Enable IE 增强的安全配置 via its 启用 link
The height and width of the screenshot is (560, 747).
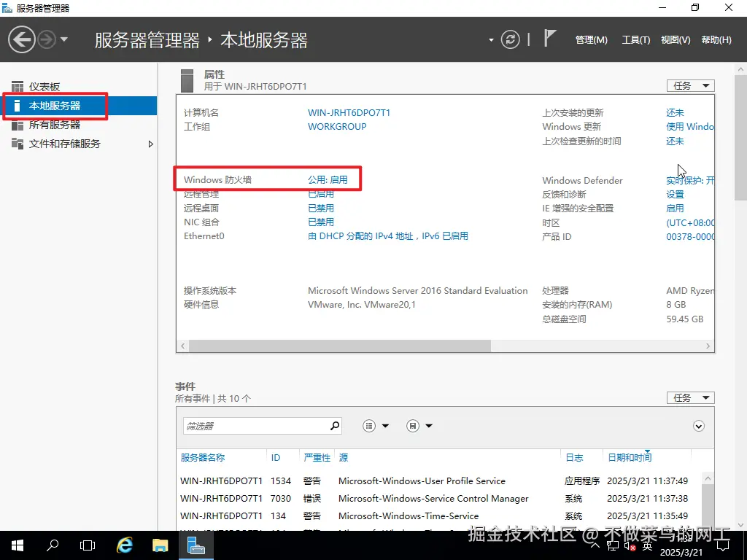[675, 208]
